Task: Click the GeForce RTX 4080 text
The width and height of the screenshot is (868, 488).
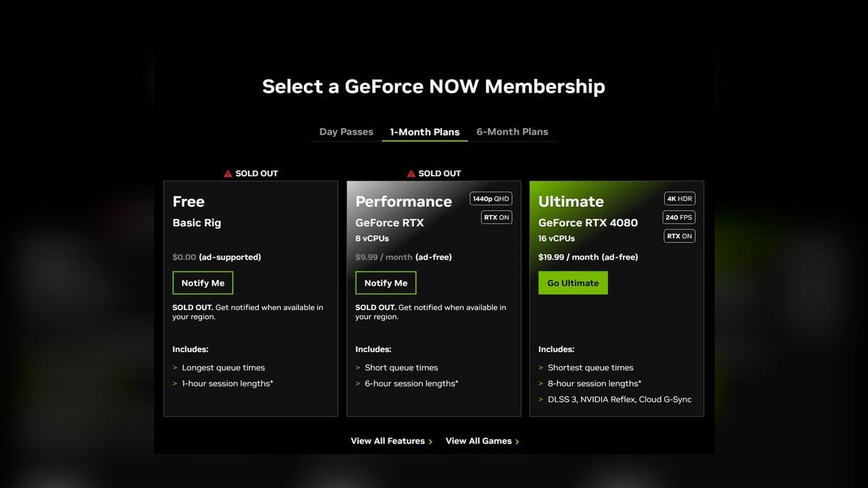Action: pyautogui.click(x=588, y=223)
